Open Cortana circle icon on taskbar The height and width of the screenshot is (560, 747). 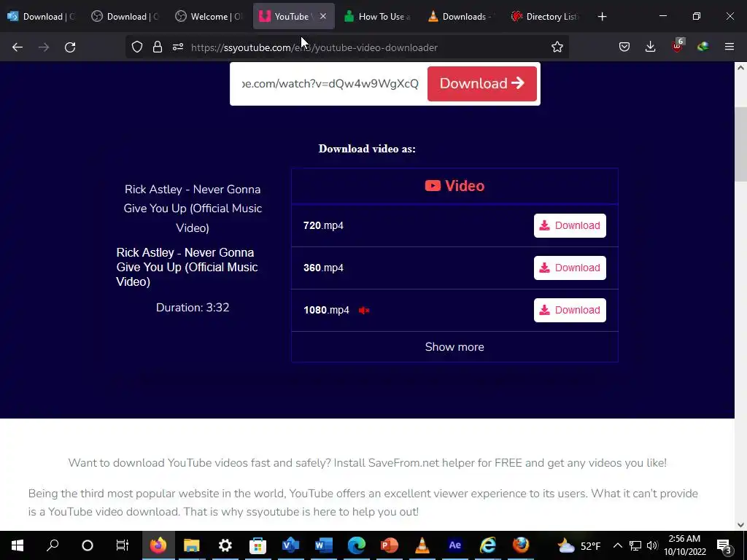88,545
